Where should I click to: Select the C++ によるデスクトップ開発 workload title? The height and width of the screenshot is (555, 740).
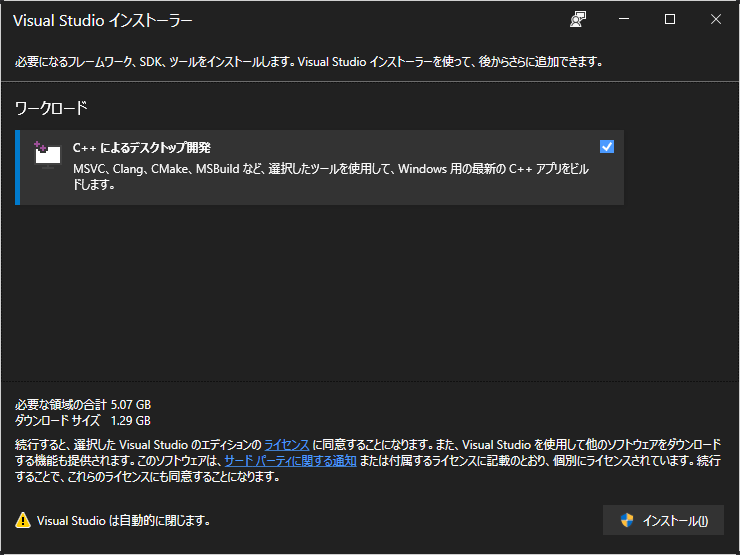tap(142, 148)
